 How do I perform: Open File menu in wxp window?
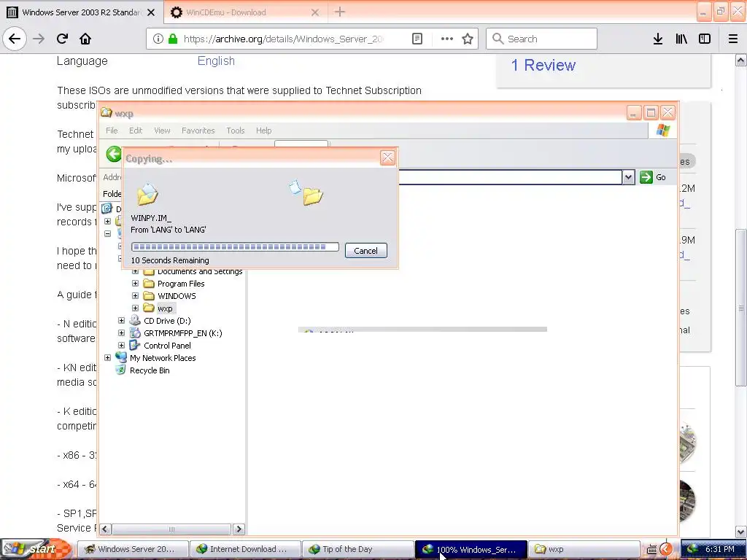coord(112,131)
